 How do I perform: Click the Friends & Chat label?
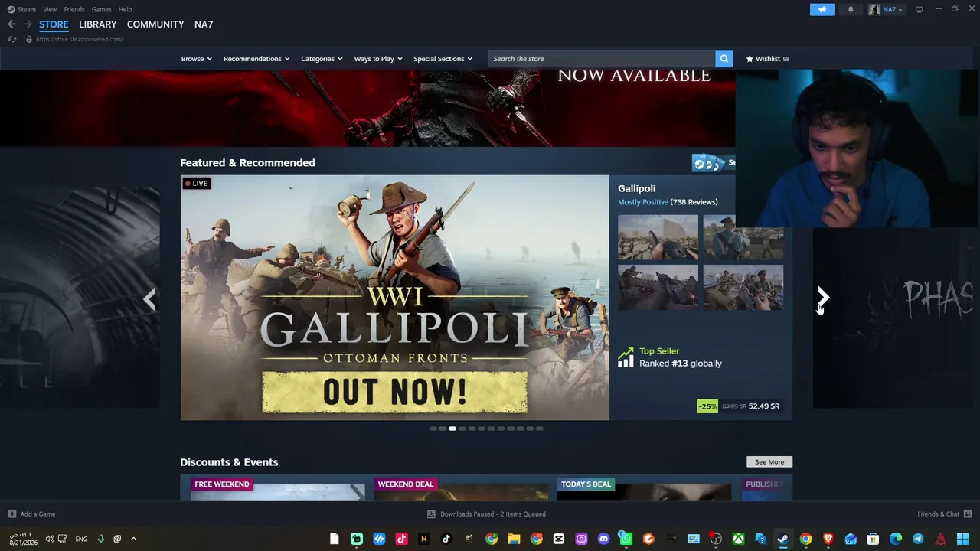click(x=939, y=514)
